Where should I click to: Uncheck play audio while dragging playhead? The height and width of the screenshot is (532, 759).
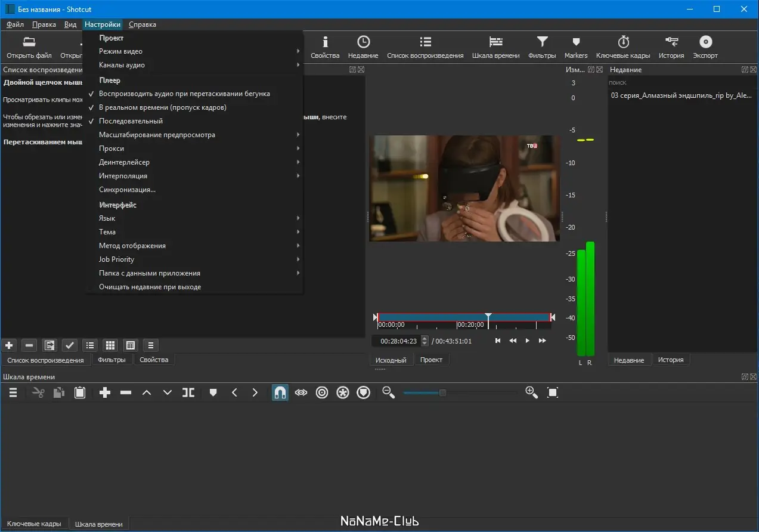click(x=184, y=94)
